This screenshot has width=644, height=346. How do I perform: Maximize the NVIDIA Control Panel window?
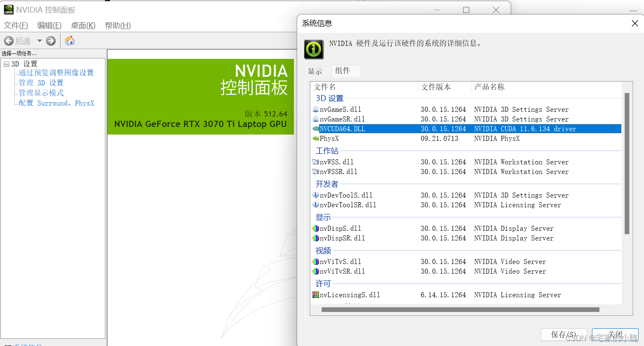pos(466,10)
